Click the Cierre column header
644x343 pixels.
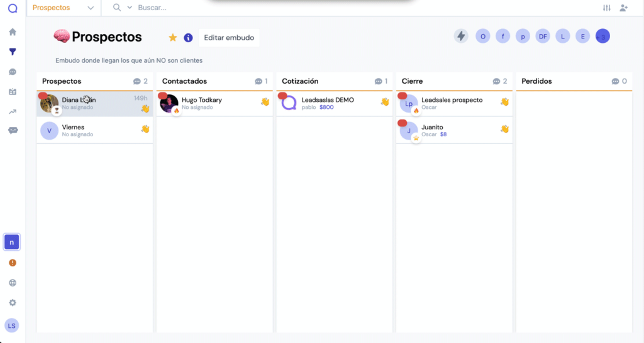point(454,81)
